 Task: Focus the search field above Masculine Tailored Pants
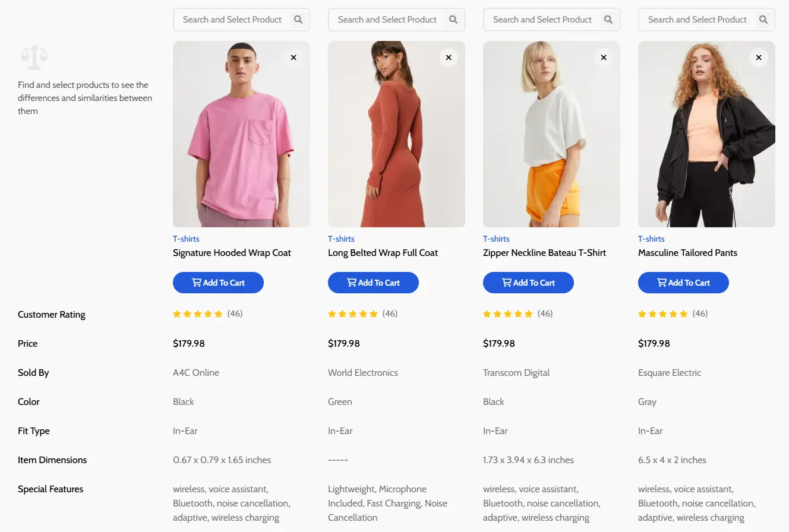(697, 20)
